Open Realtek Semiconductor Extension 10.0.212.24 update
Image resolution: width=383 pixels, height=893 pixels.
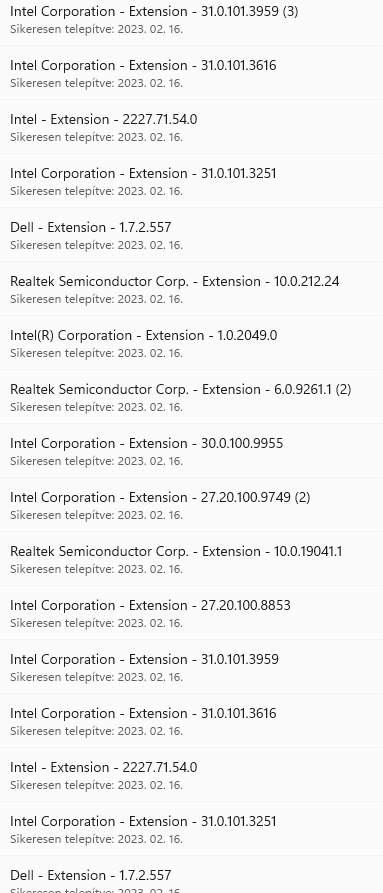pyautogui.click(x=191, y=289)
